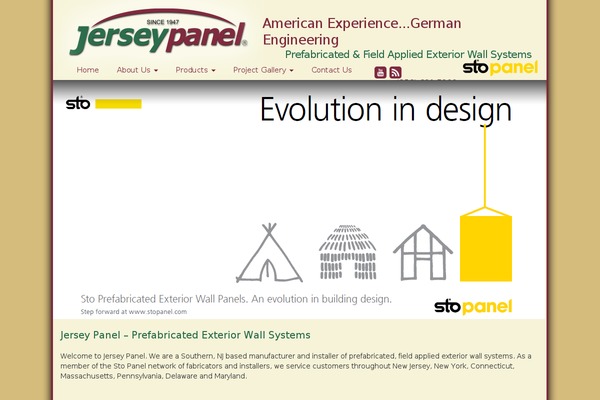Open the Contact Us page
This screenshot has height=400, width=600.
[331, 70]
